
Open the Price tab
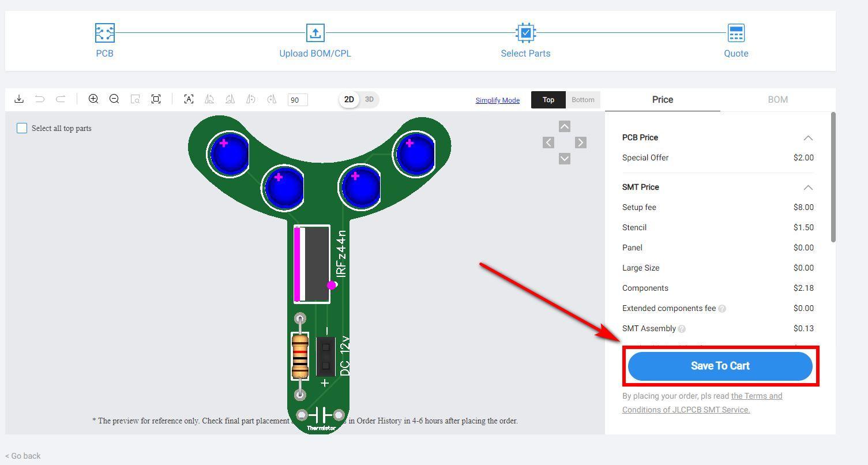(663, 100)
